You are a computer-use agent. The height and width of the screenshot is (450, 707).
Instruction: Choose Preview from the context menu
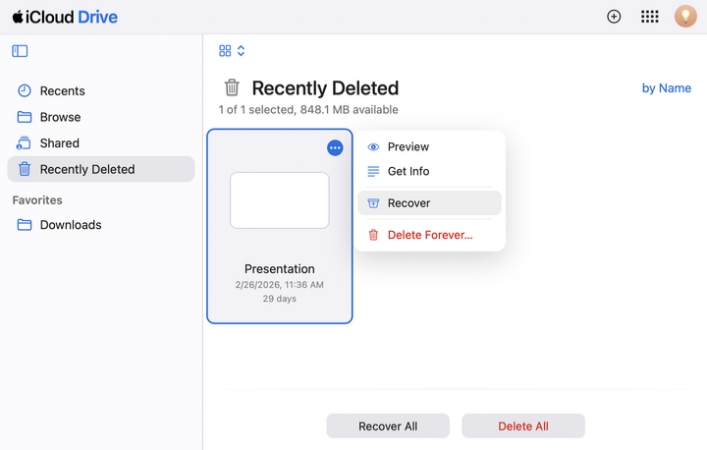429,147
